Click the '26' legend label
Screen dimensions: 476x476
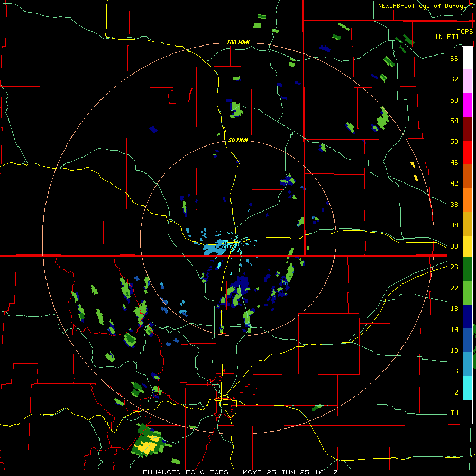(x=454, y=267)
